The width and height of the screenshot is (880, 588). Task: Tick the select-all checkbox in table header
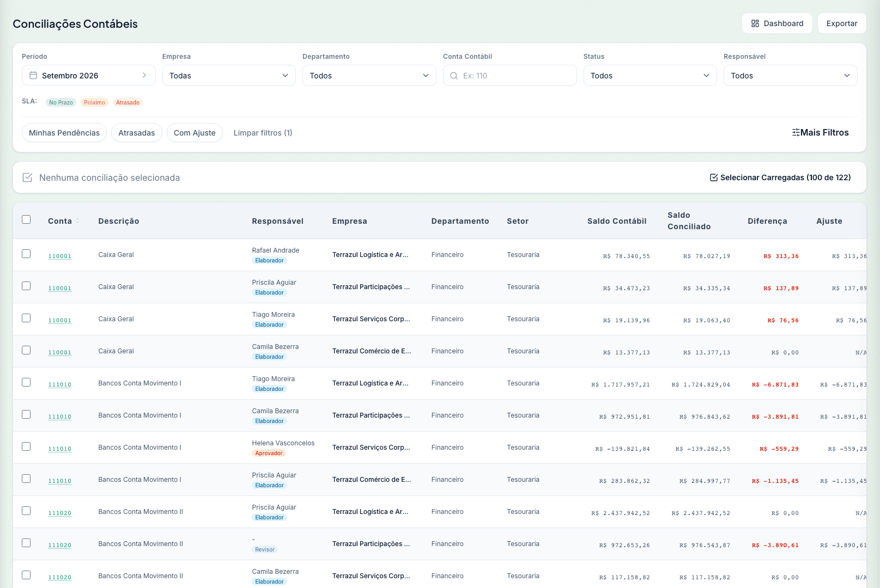(26, 219)
